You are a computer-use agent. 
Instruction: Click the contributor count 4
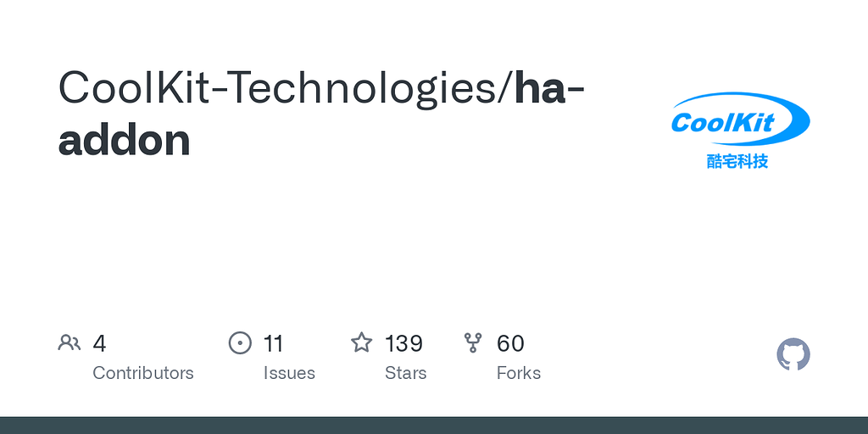click(x=99, y=343)
